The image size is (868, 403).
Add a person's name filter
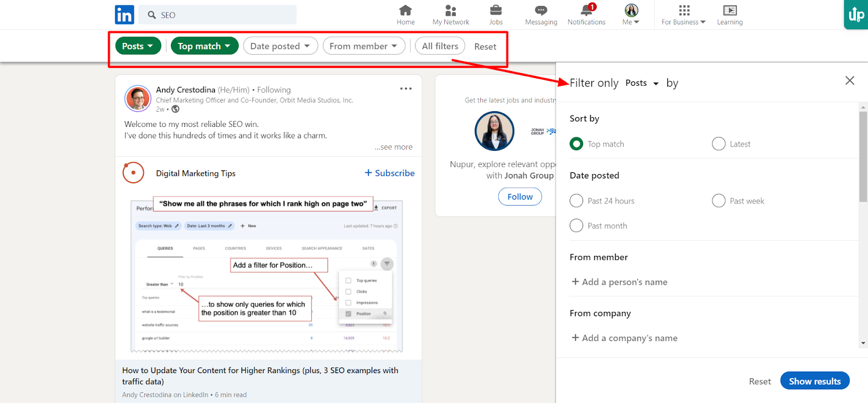pyautogui.click(x=619, y=282)
